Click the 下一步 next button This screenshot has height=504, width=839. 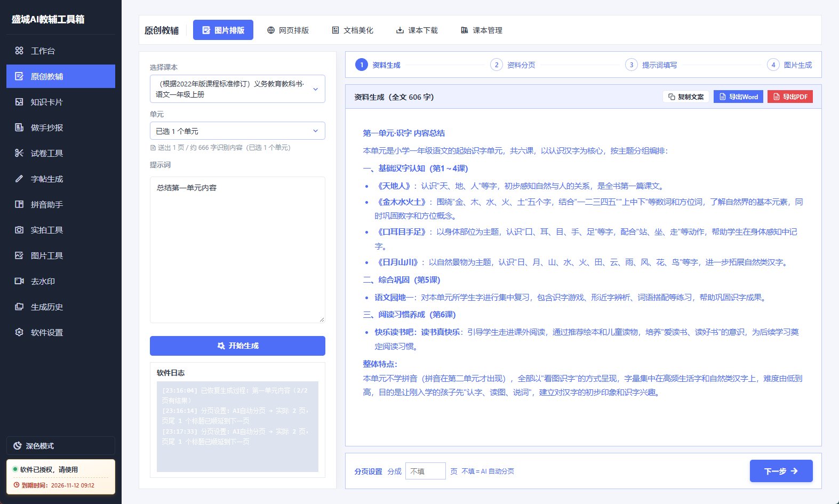781,471
